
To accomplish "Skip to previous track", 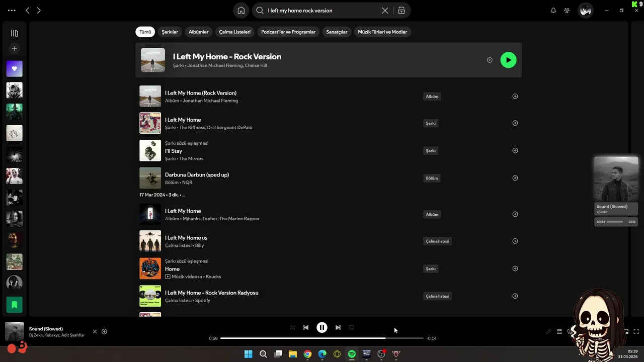I will 306,327.
